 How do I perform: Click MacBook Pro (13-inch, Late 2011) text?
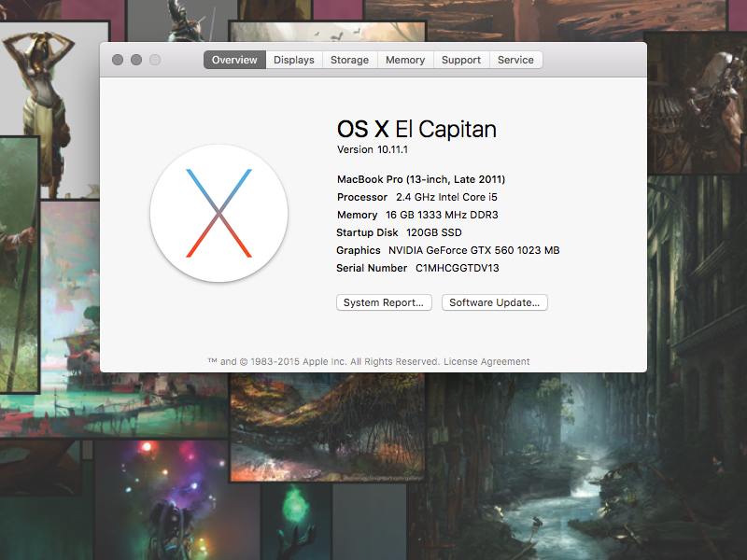click(421, 179)
